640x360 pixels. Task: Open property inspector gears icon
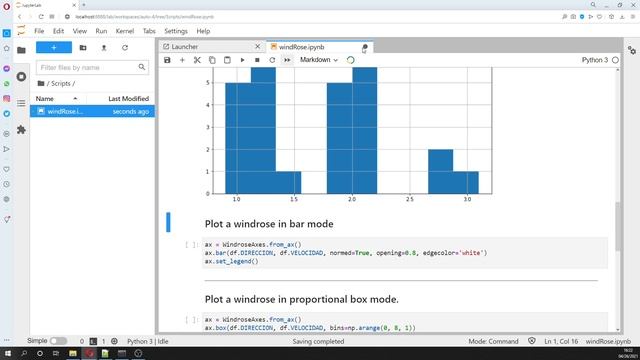point(632,51)
